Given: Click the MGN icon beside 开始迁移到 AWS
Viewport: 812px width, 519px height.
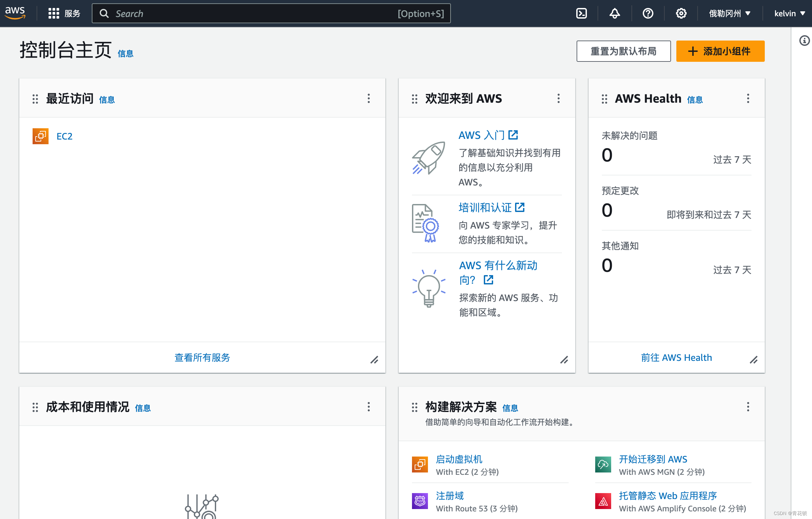Looking at the screenshot, I should (603, 465).
